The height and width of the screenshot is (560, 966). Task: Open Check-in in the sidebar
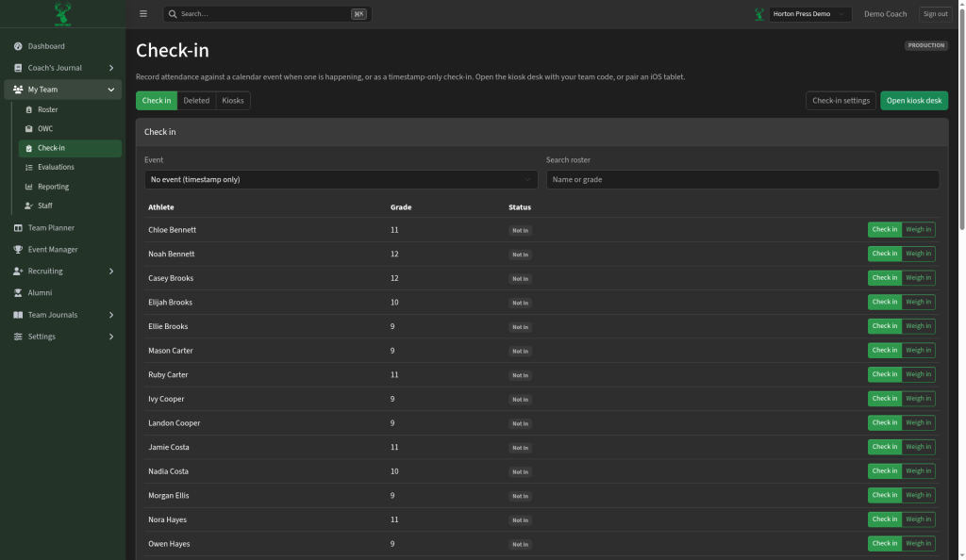pos(70,148)
